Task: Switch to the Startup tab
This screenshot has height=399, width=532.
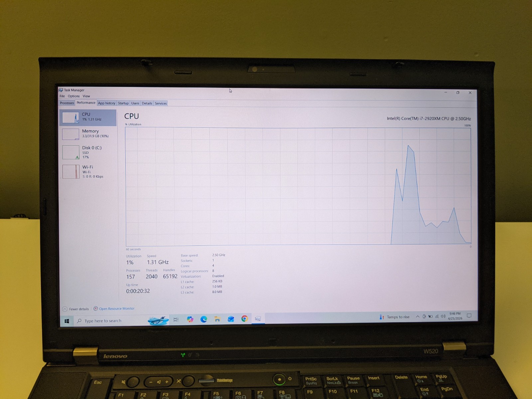Action: point(123,103)
